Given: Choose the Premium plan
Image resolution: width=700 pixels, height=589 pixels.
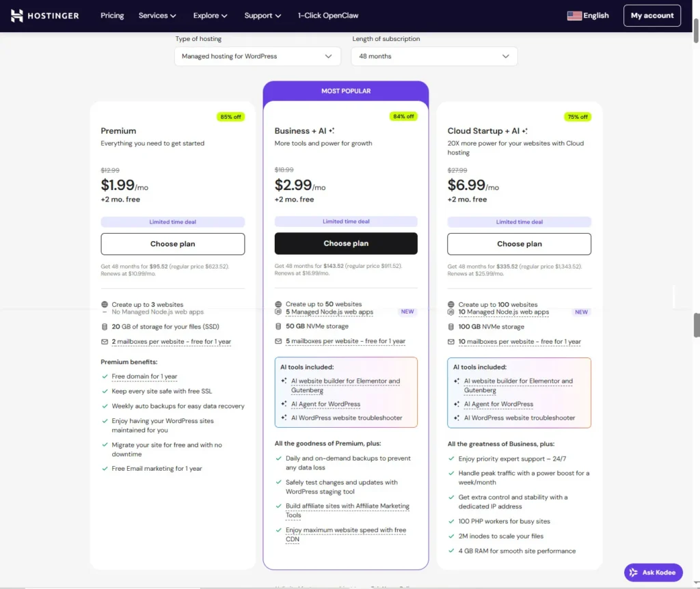Looking at the screenshot, I should point(173,244).
